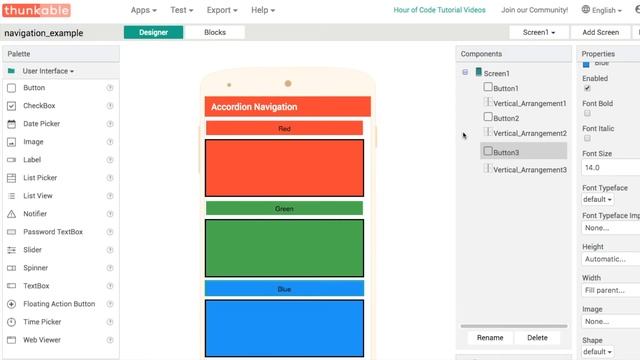
Task: Open Join our Community link
Action: pos(534,10)
